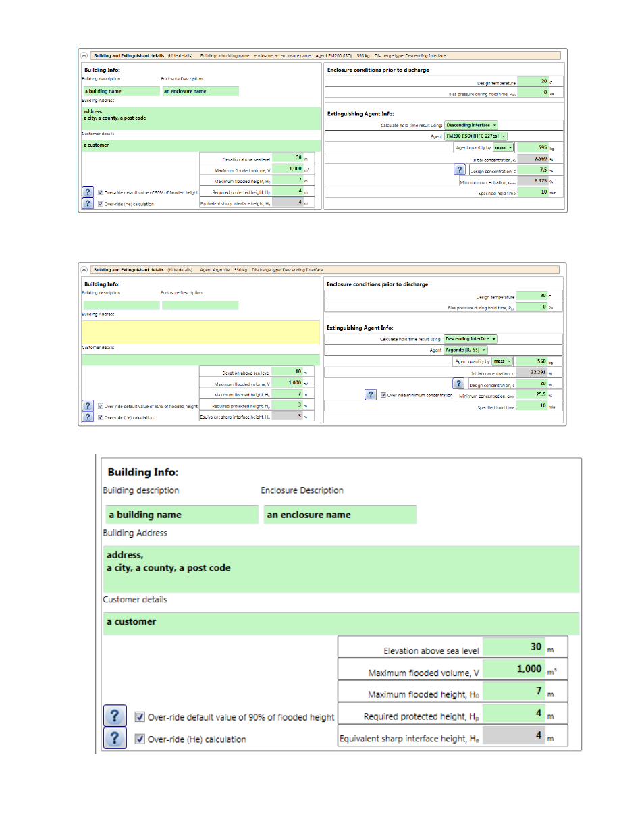Toggle Over-ride default 90% checkbox in Argonite panel
Screen dimensions: 644x834
(101, 407)
